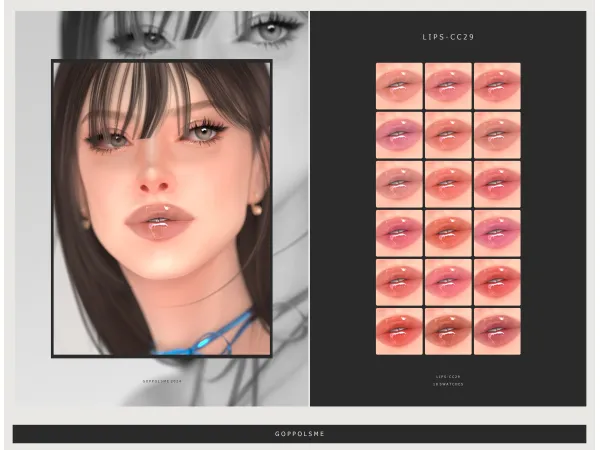Pick the purple-pink swatch starting the second row
Viewport: 600px width, 450px height.
[x=399, y=135]
